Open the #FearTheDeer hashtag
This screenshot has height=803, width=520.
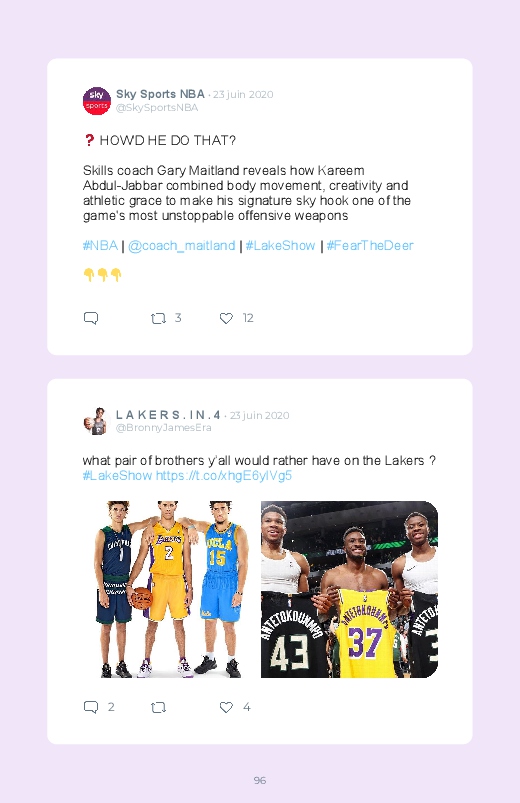point(370,246)
